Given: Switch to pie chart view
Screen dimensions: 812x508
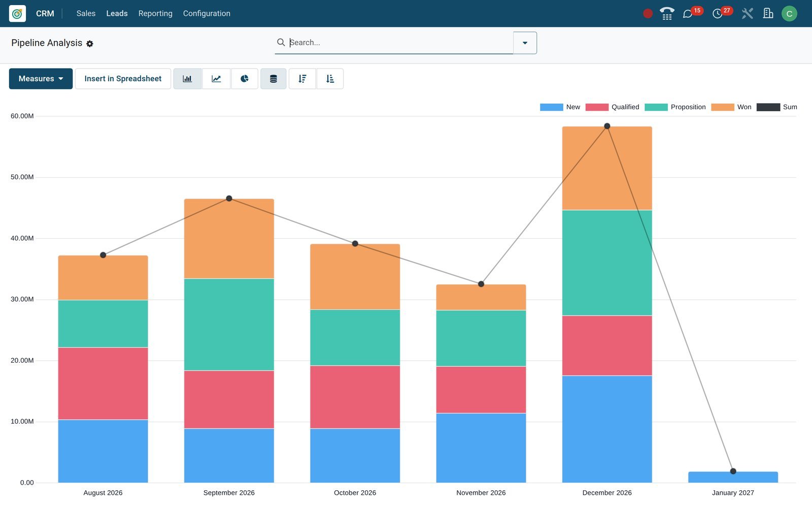Looking at the screenshot, I should [245, 79].
